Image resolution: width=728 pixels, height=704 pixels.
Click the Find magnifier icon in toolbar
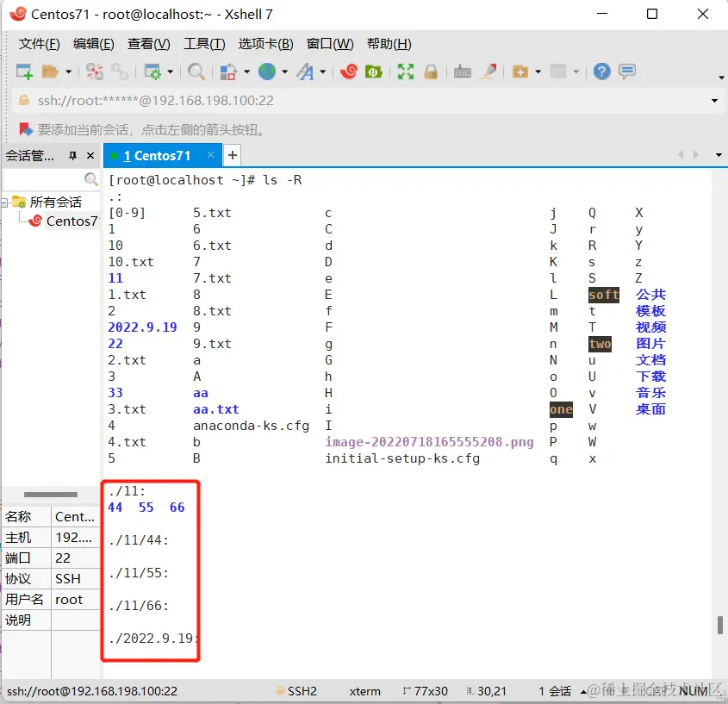click(x=196, y=72)
